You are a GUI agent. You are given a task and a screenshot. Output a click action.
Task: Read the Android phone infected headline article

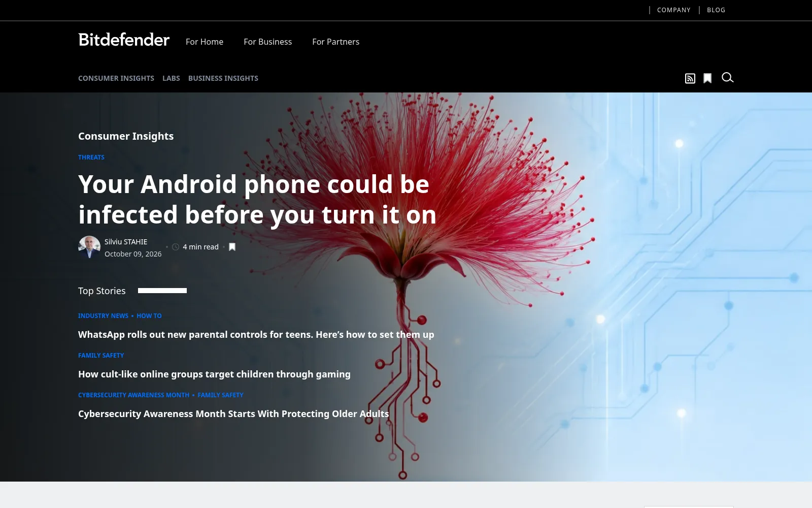[257, 199]
